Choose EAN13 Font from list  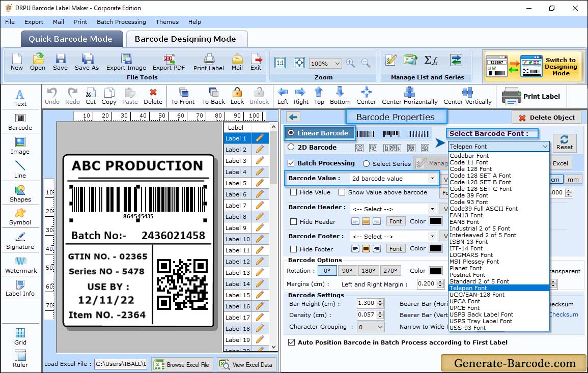click(x=466, y=215)
